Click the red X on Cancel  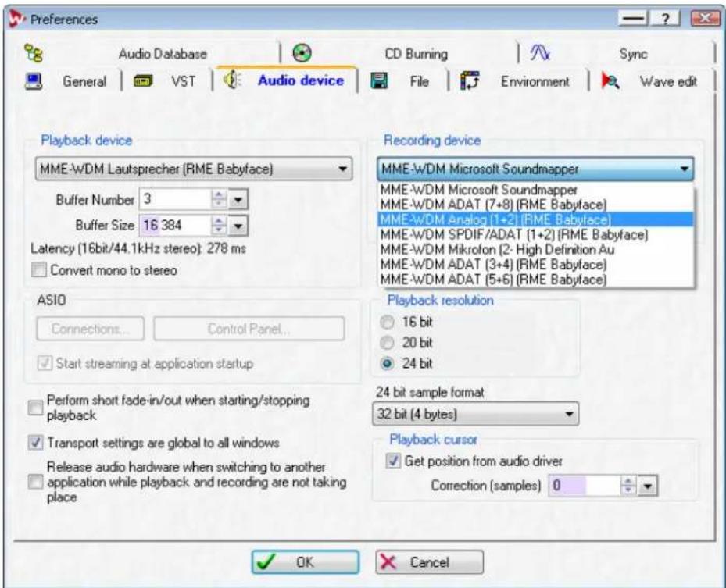[388, 562]
